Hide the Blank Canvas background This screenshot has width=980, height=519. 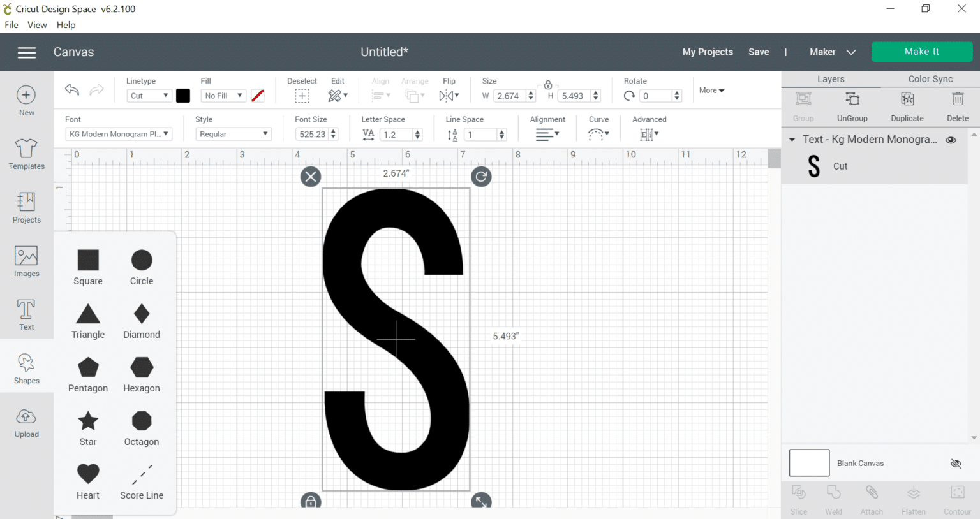[x=955, y=464]
